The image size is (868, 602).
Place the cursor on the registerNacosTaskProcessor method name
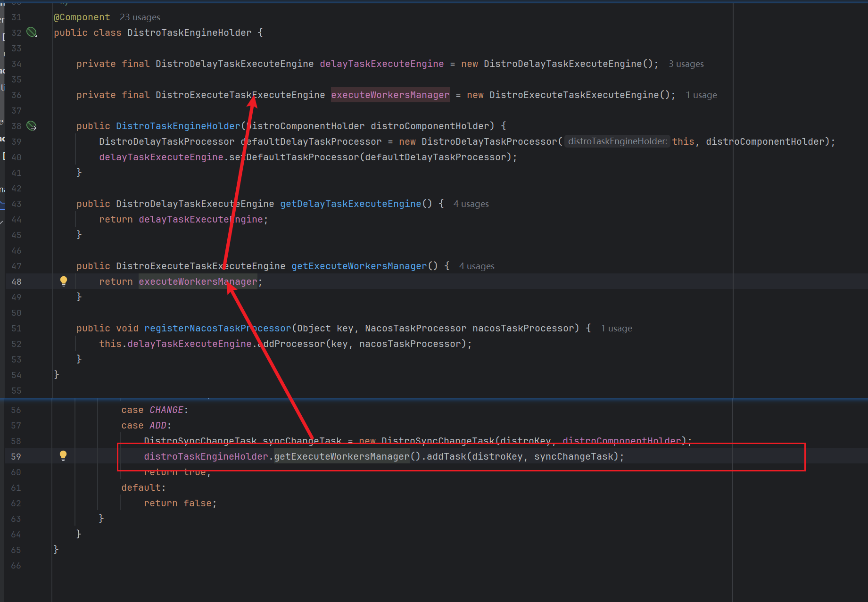tap(217, 329)
